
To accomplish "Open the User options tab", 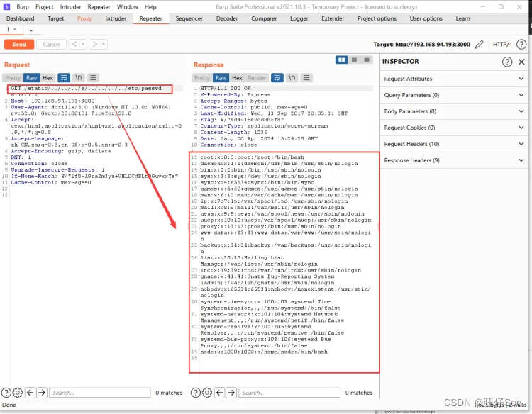I will point(426,18).
